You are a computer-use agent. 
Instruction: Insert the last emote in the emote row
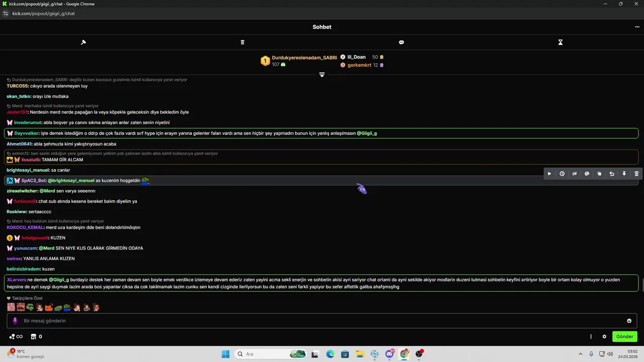(x=96, y=307)
